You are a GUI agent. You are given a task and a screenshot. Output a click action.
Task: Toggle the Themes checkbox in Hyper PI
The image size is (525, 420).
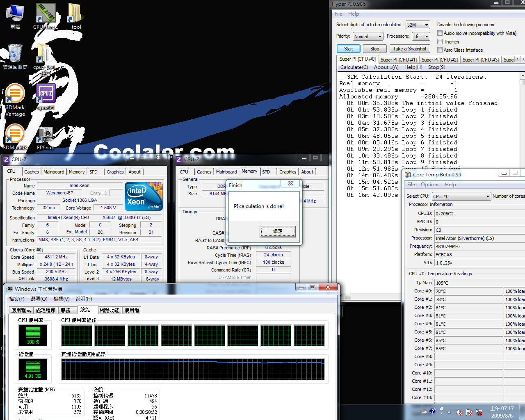tap(440, 42)
